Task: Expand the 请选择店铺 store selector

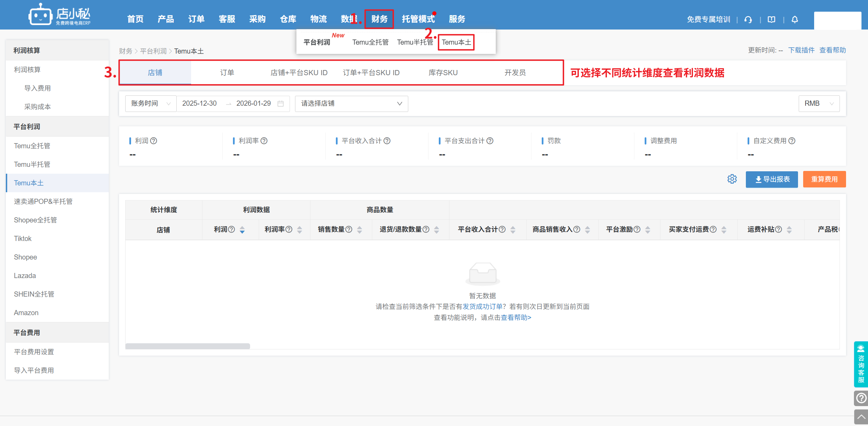Action: 351,103
